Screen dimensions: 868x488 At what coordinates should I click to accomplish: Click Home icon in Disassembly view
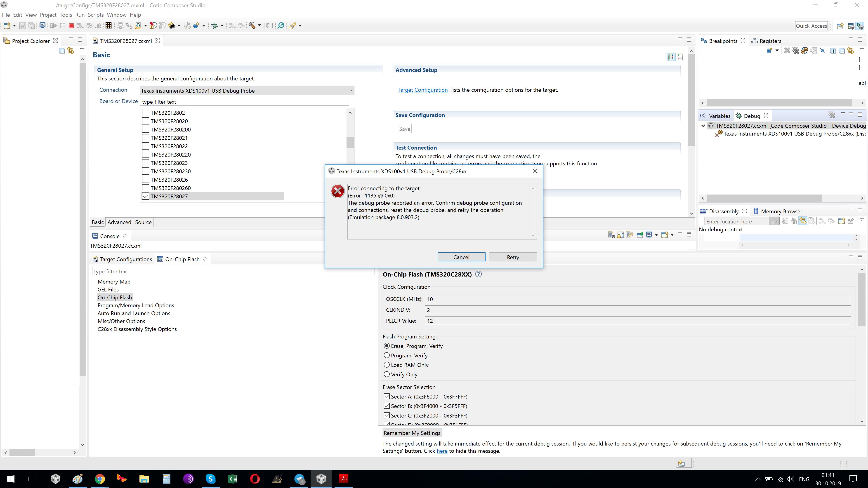pos(794,221)
